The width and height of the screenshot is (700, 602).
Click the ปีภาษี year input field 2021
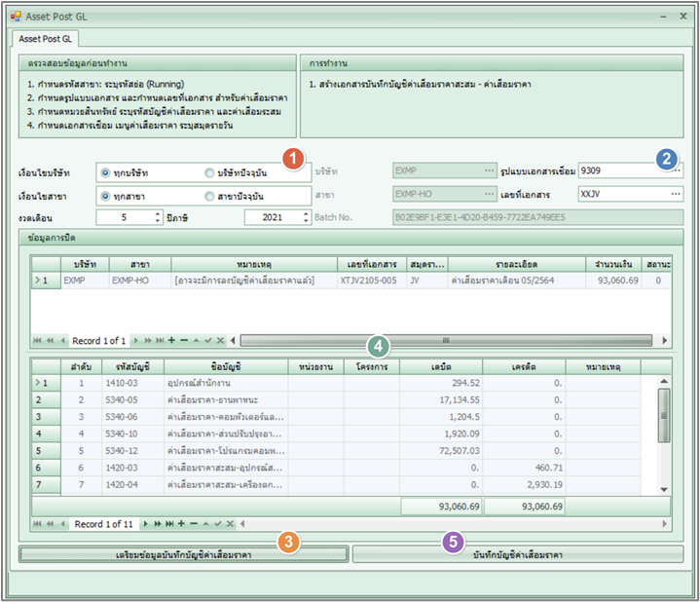272,217
